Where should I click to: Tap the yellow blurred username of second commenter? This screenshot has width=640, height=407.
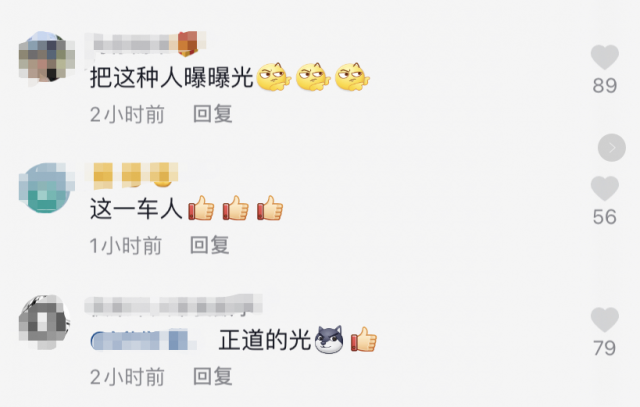click(131, 175)
